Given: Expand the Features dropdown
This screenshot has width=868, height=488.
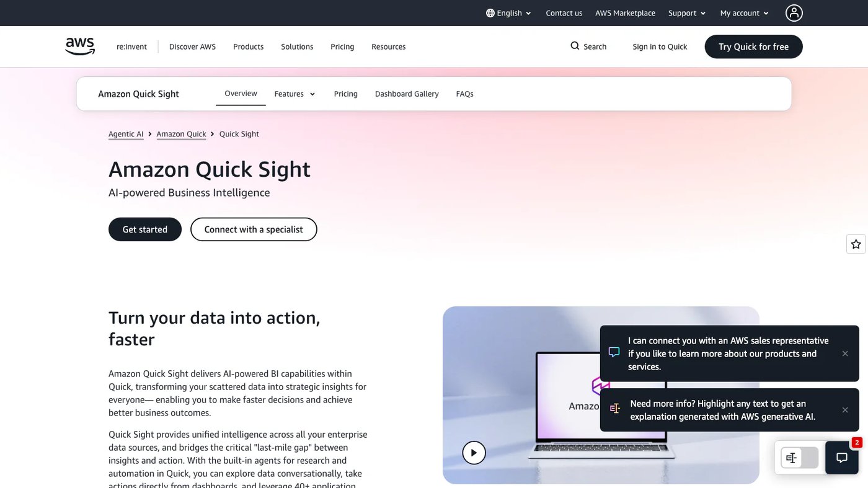Looking at the screenshot, I should click(x=294, y=94).
